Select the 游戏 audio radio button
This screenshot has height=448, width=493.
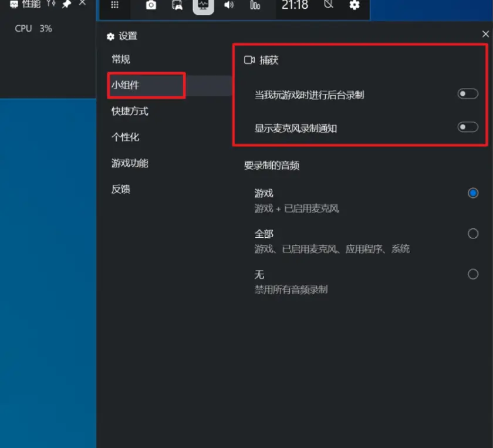click(473, 193)
